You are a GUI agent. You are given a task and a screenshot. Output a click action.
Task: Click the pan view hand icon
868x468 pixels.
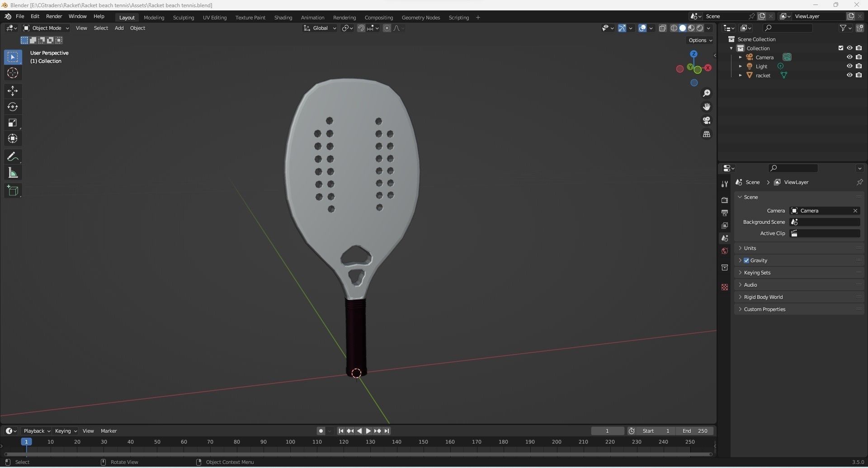click(707, 107)
